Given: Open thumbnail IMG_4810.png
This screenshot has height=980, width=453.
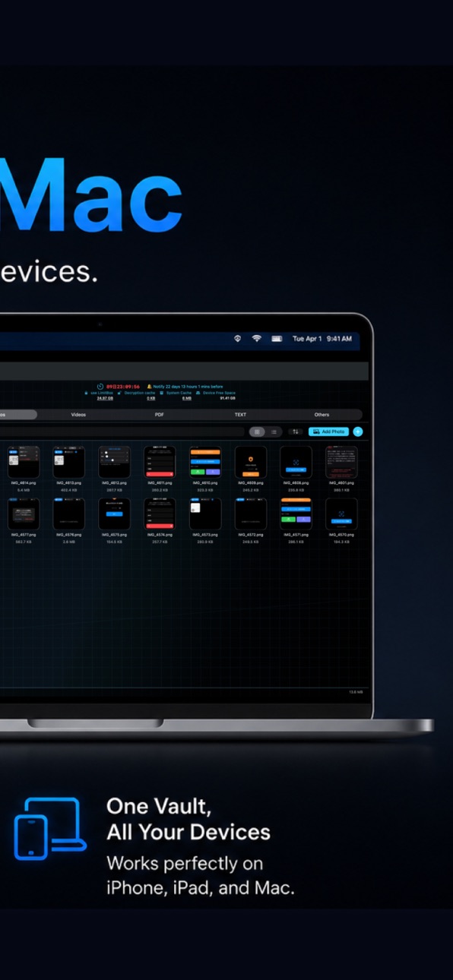Looking at the screenshot, I should (x=205, y=462).
